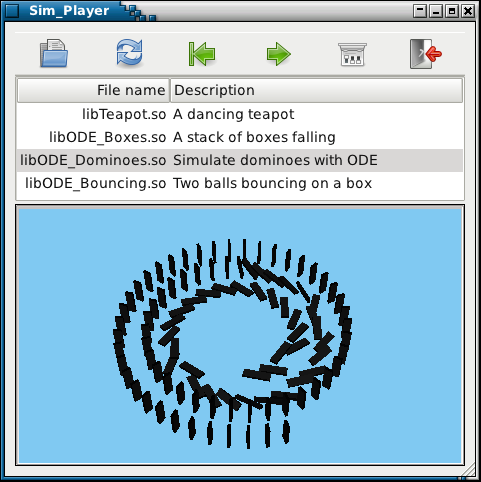Open a simulation file with folder icon
The width and height of the screenshot is (481, 482).
point(54,53)
